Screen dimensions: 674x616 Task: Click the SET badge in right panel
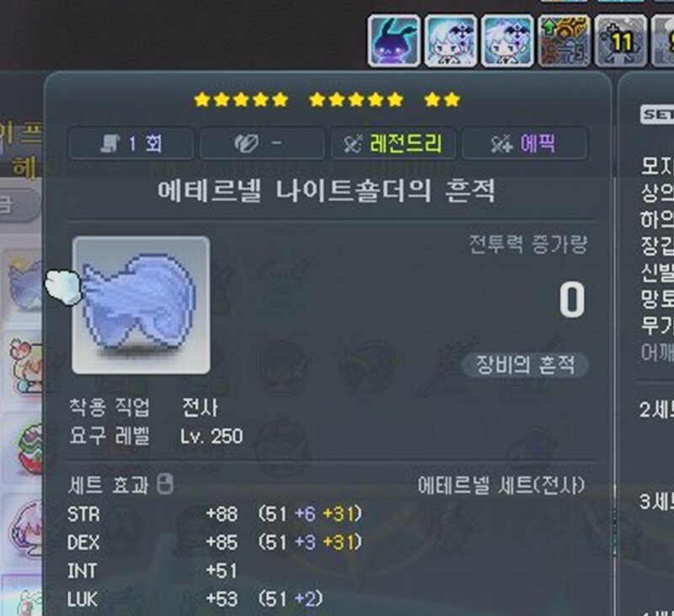(657, 115)
